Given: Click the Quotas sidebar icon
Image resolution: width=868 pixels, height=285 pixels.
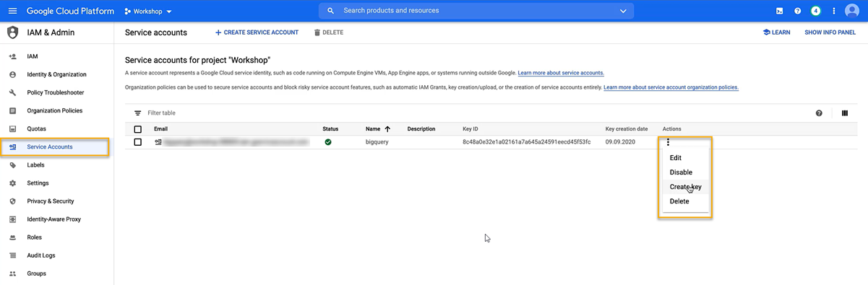Looking at the screenshot, I should pyautogui.click(x=12, y=128).
